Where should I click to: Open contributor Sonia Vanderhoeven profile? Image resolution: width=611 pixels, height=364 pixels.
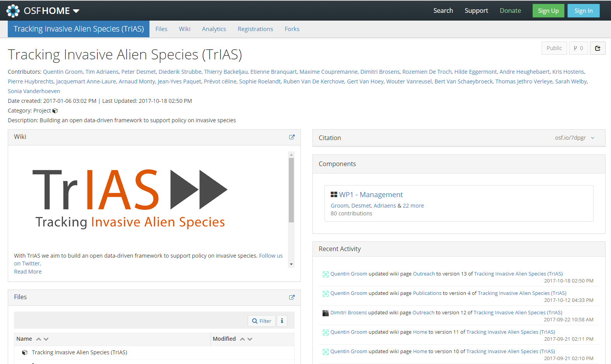click(x=34, y=91)
